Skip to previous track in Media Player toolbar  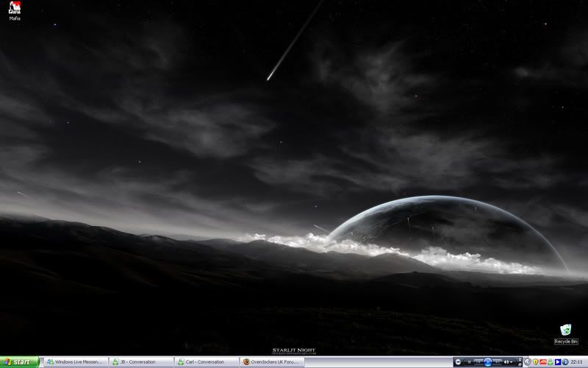point(478,362)
